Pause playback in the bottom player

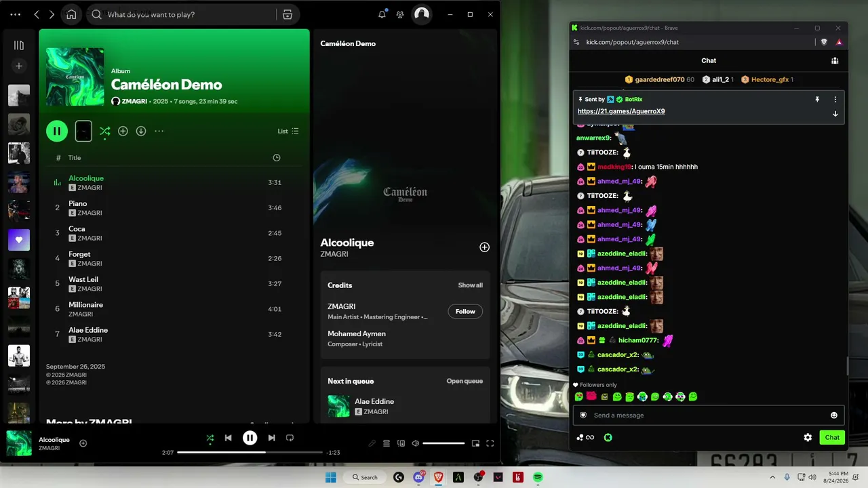click(250, 438)
